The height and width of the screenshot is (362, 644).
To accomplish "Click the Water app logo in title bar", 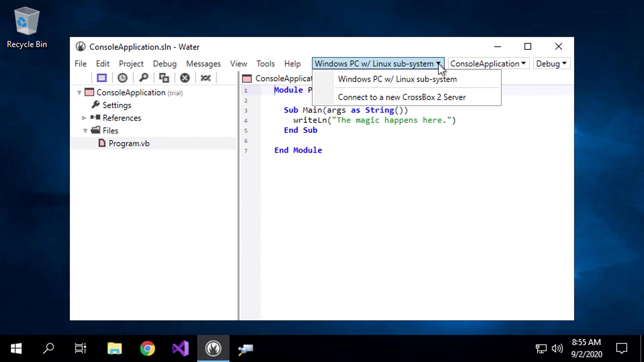I will (x=80, y=47).
